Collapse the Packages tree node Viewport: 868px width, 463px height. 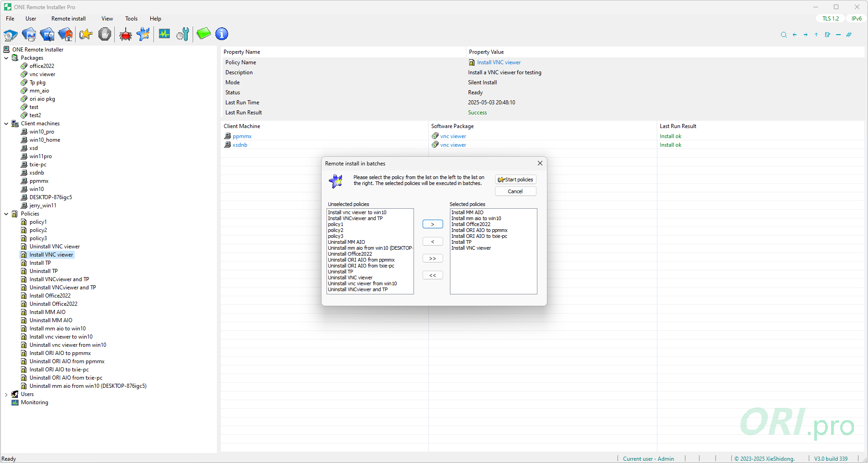(x=6, y=58)
